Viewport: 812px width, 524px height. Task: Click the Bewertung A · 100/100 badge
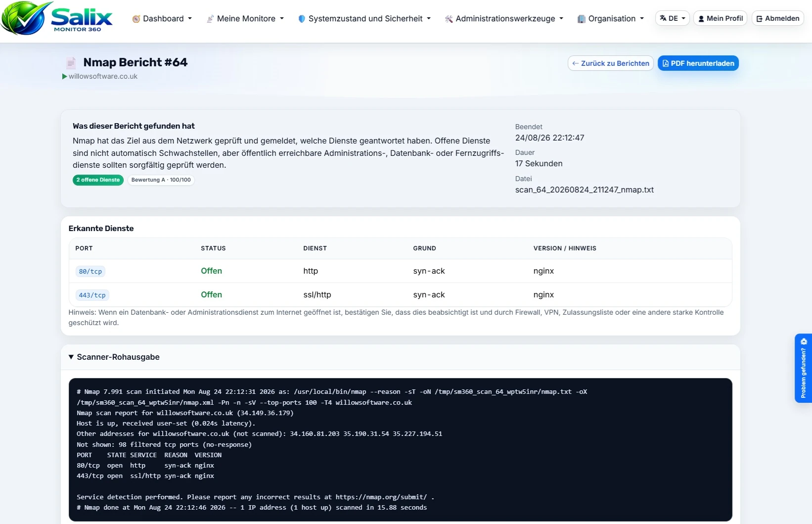pos(161,180)
